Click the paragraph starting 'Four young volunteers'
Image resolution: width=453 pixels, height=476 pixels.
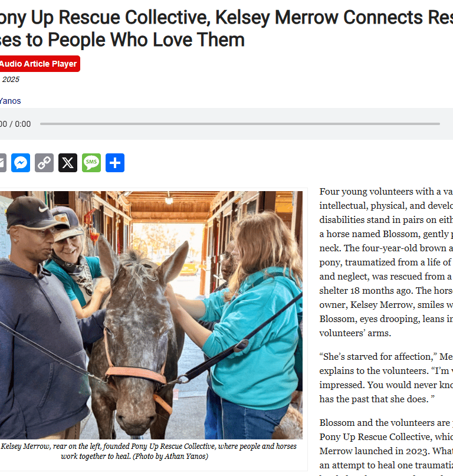pyautogui.click(x=386, y=262)
